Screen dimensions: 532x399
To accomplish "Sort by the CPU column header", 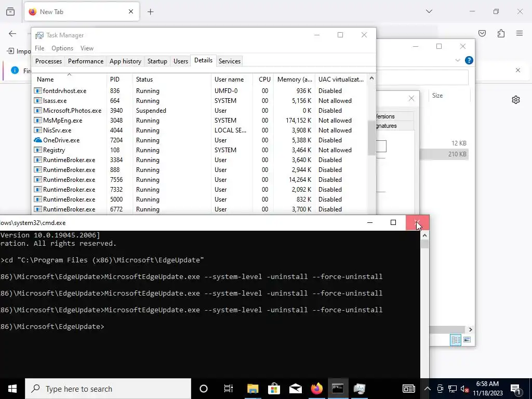I will [x=263, y=79].
